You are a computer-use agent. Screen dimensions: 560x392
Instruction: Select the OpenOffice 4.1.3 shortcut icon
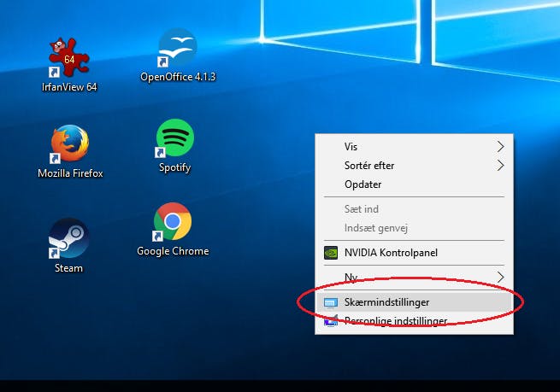(x=178, y=48)
